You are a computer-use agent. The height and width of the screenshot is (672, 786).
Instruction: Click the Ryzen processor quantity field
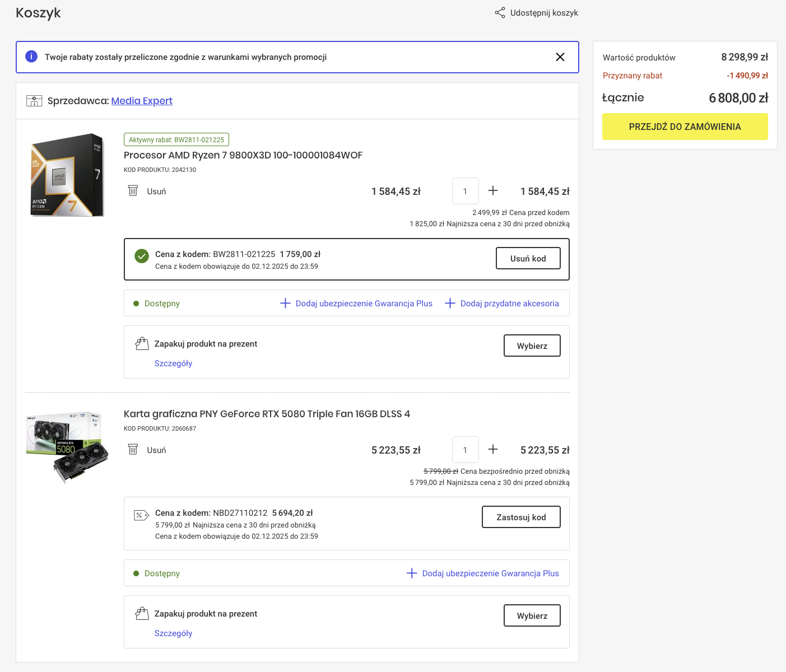click(465, 191)
